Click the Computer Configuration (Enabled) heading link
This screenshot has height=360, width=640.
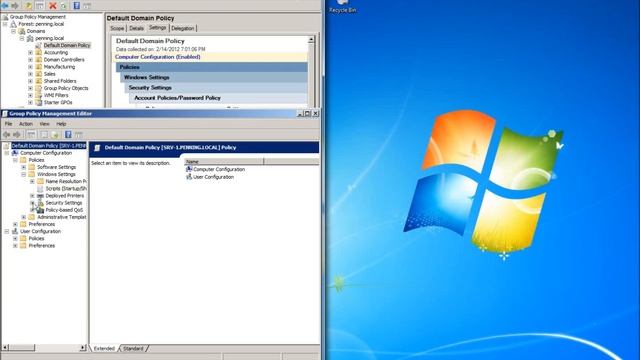(158, 57)
